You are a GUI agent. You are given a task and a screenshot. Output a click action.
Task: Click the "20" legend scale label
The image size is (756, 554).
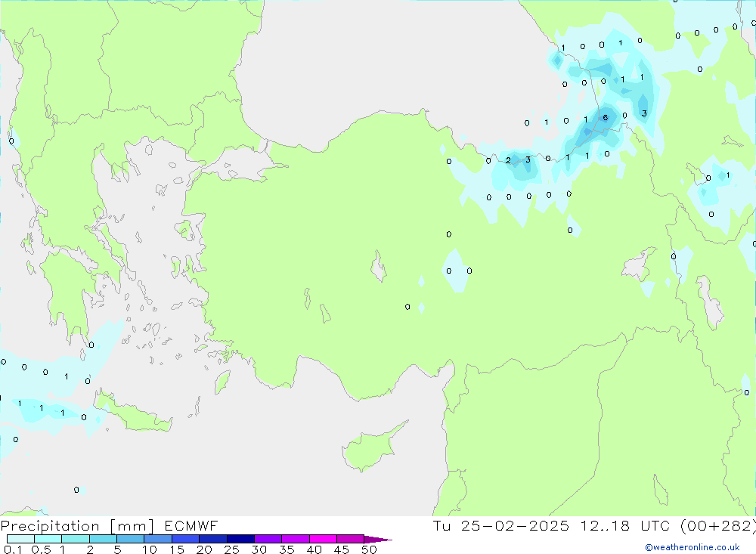[x=204, y=549]
